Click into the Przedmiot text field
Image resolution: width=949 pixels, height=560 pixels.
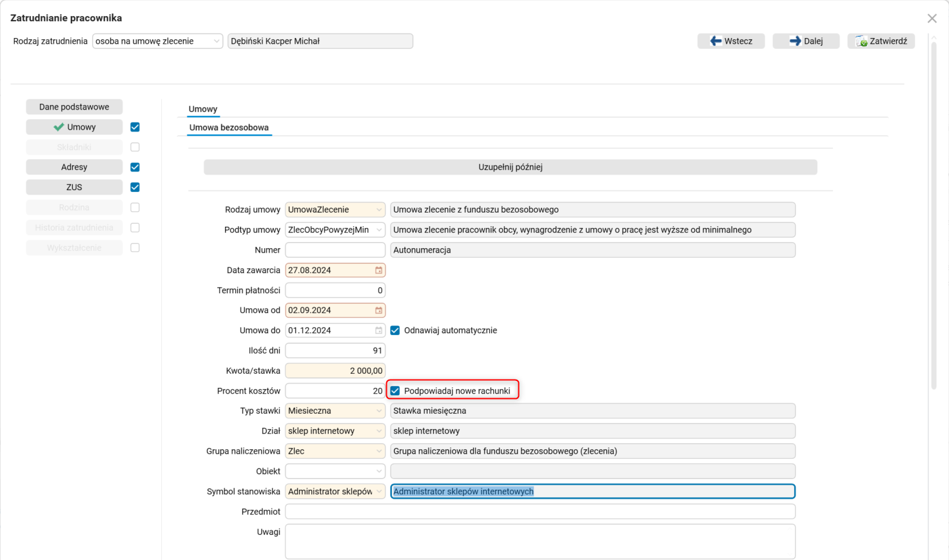point(540,512)
